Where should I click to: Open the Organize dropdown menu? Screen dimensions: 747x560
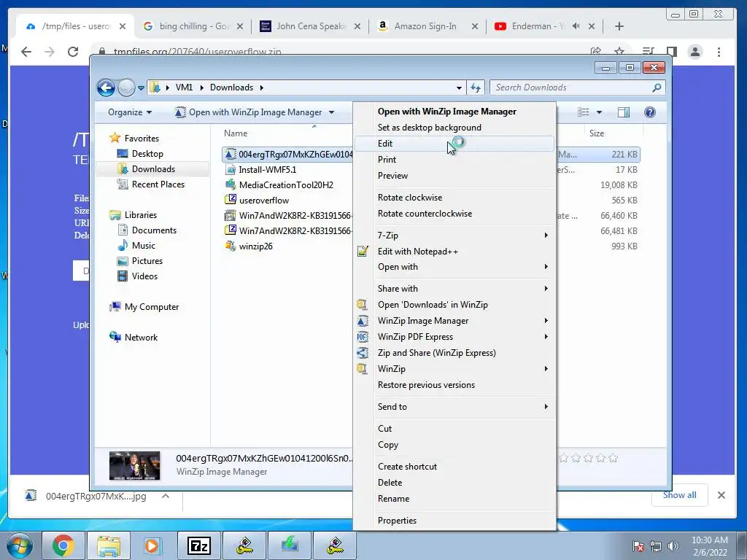[130, 112]
